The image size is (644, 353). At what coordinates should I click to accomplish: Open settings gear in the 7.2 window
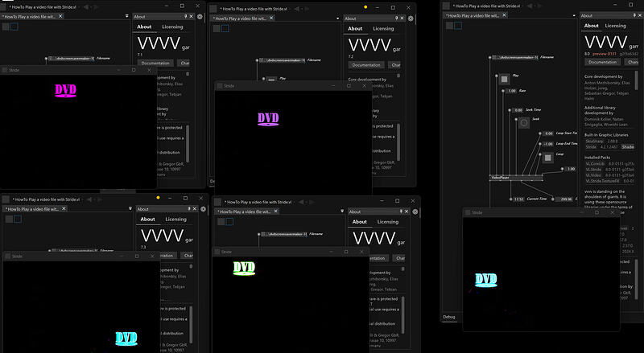point(411,18)
